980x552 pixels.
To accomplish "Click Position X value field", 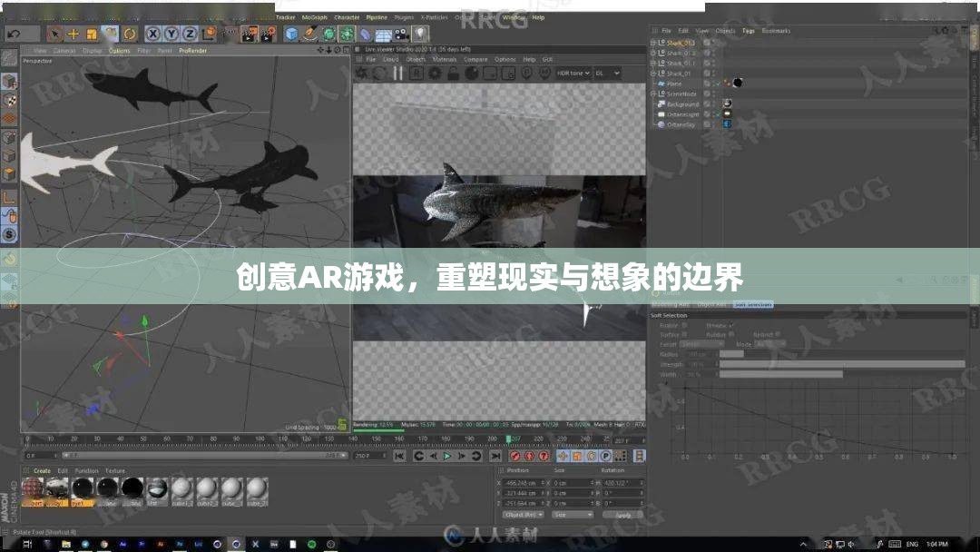I will point(524,483).
